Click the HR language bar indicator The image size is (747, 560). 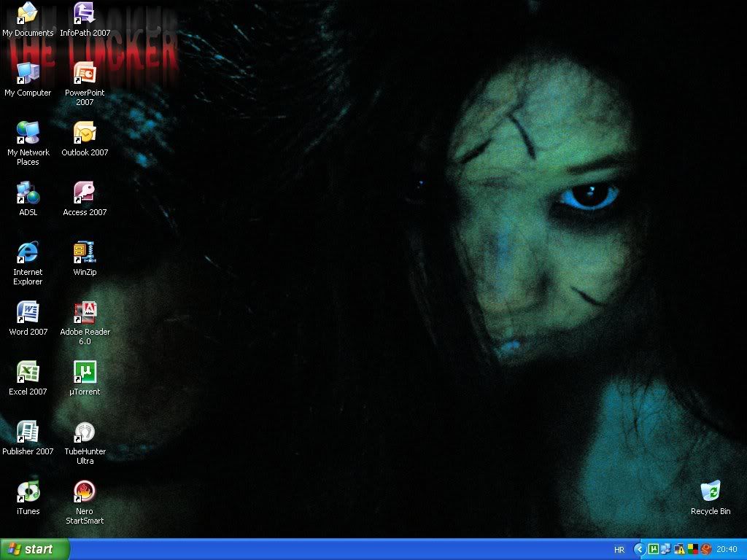pyautogui.click(x=619, y=550)
